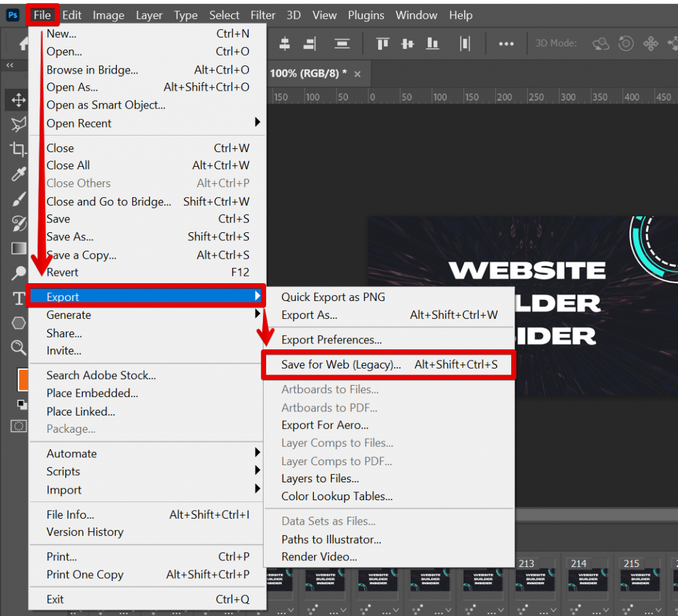Collapse the tools panel with double-arrow toggle

click(11, 66)
